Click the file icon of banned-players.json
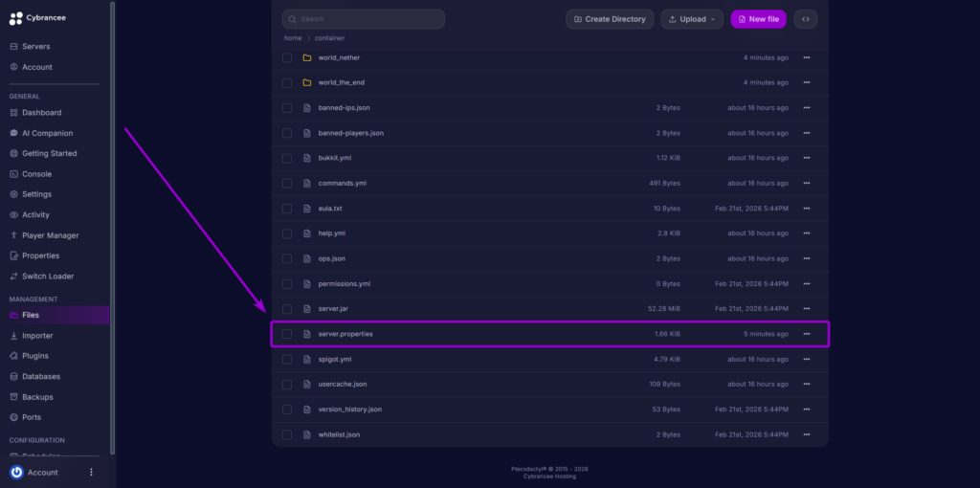This screenshot has height=488, width=980. click(x=307, y=133)
